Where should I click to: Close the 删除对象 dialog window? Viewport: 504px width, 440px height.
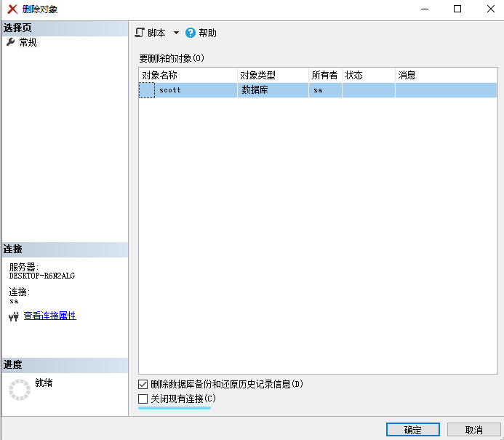pyautogui.click(x=490, y=9)
